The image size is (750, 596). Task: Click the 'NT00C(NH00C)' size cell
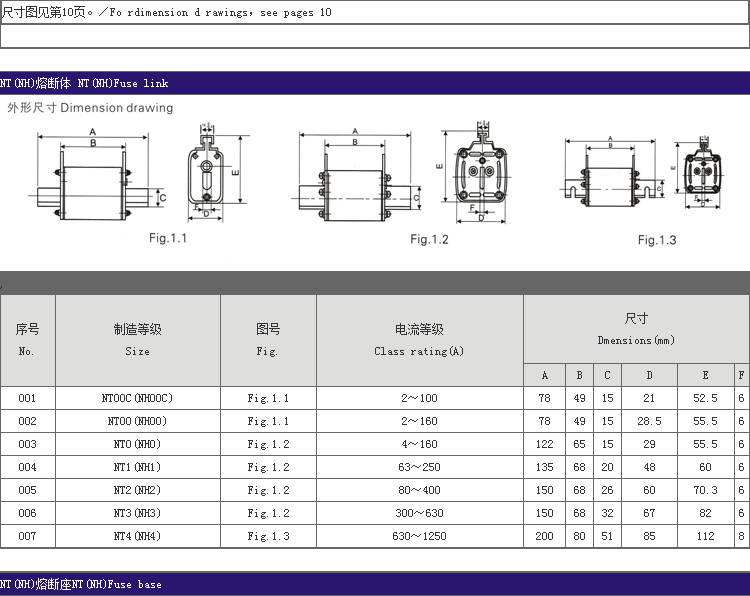click(x=137, y=398)
